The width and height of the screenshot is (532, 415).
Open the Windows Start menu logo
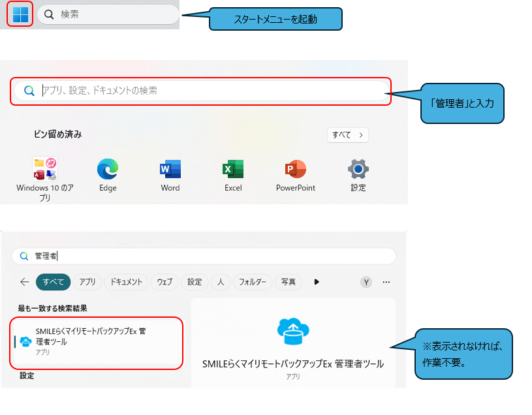pyautogui.click(x=20, y=14)
